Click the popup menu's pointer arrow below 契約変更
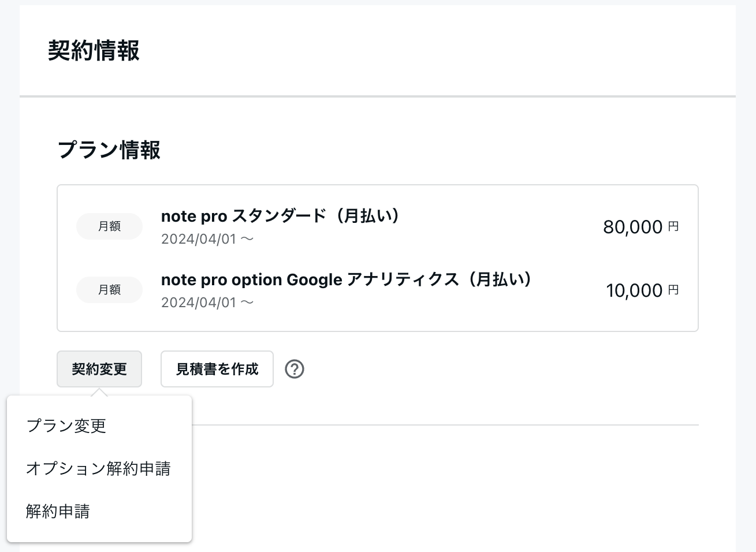 [99, 392]
